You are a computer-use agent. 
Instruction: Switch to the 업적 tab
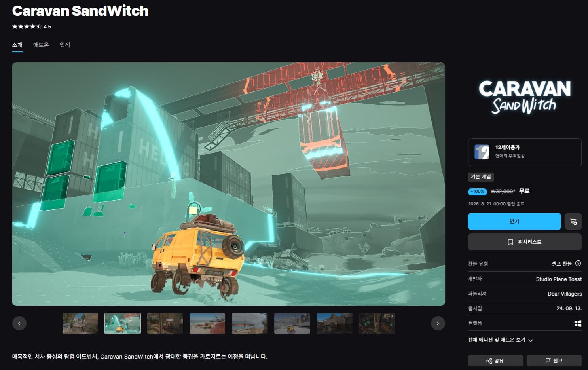point(65,45)
